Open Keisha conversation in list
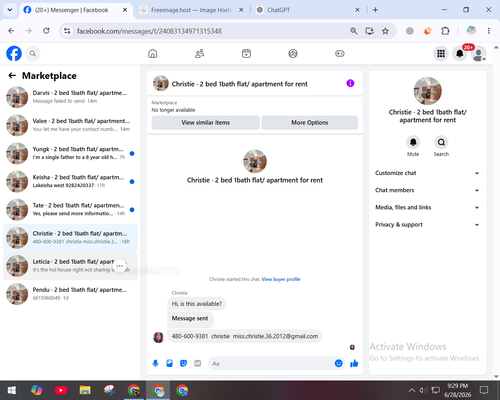This screenshot has height=400, width=500. click(x=70, y=182)
